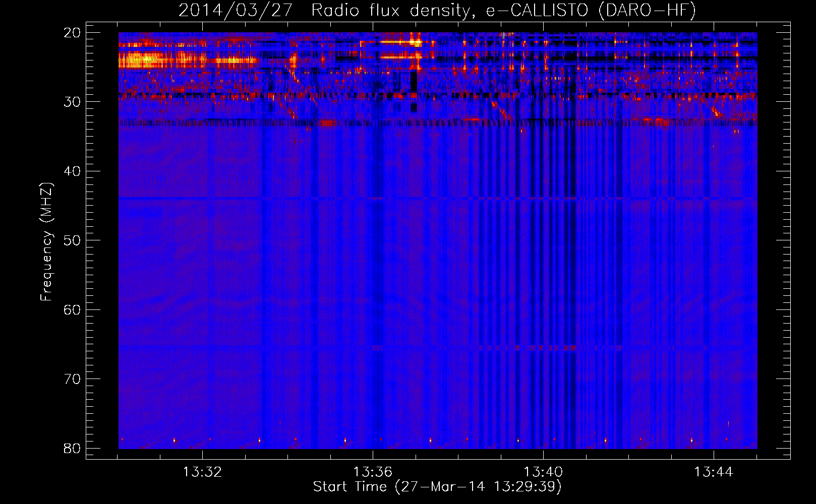Viewport: 816px width, 504px height.
Task: Click the 20 MHz frequency tick label
Action: [72, 33]
